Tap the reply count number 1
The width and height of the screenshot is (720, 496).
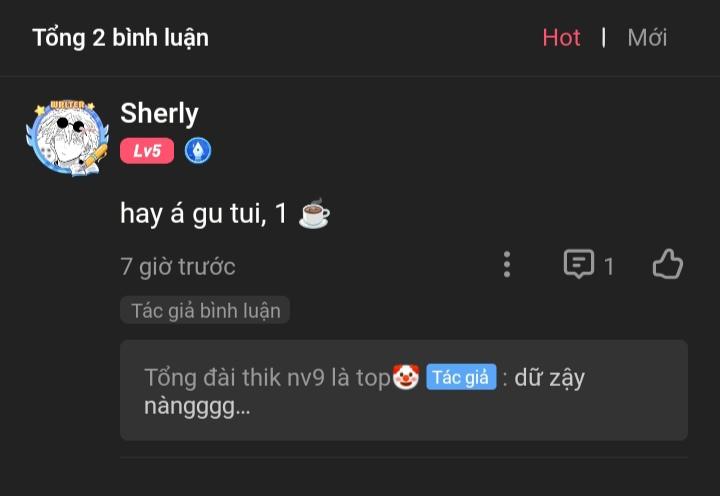click(x=609, y=266)
